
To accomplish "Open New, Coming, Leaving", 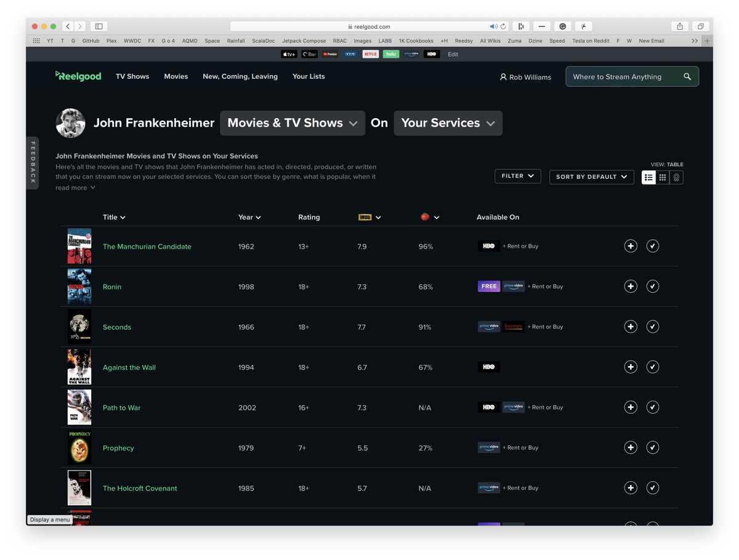I will [240, 76].
